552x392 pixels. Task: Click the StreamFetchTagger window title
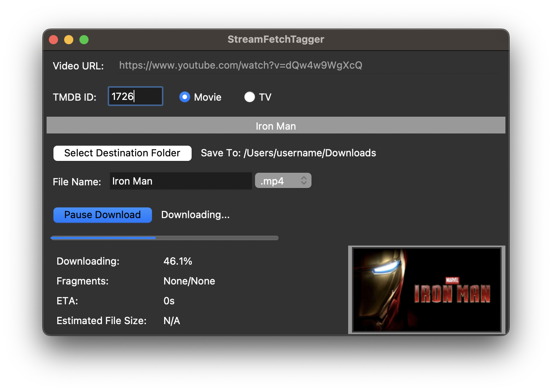point(276,39)
